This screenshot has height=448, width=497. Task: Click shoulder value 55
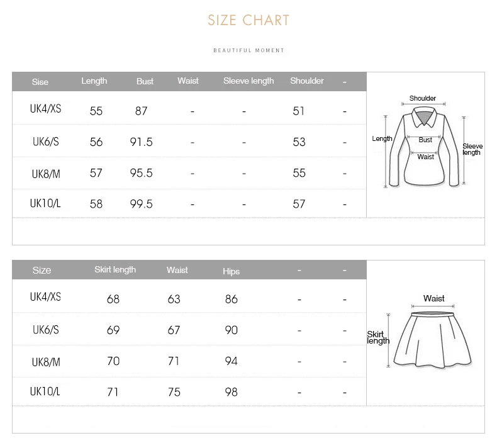299,173
